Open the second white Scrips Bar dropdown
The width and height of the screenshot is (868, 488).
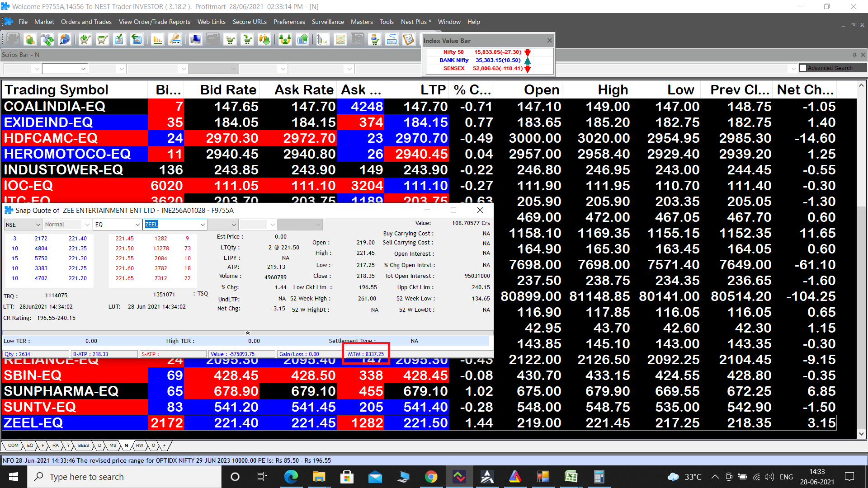(x=65, y=69)
